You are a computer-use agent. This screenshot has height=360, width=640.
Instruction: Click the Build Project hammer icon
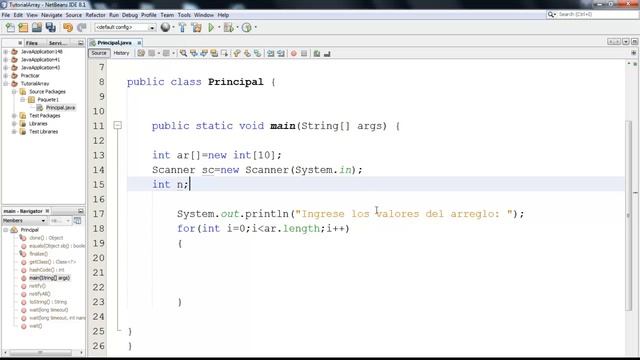182,27
